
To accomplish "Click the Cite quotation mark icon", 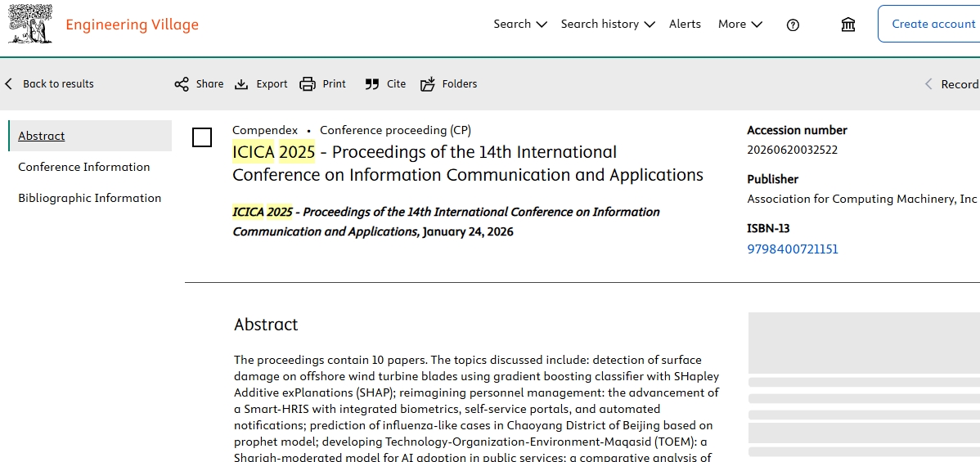I will pyautogui.click(x=372, y=83).
